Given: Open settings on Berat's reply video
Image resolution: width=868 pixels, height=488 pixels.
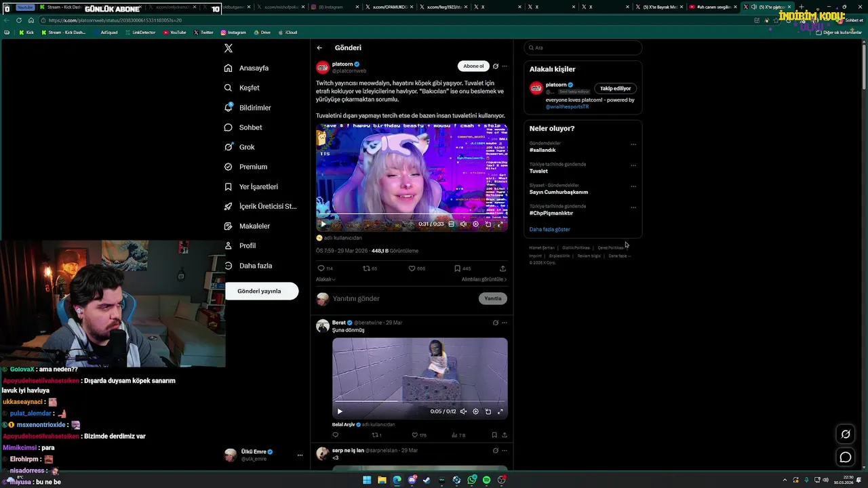Looking at the screenshot, I should (x=475, y=411).
